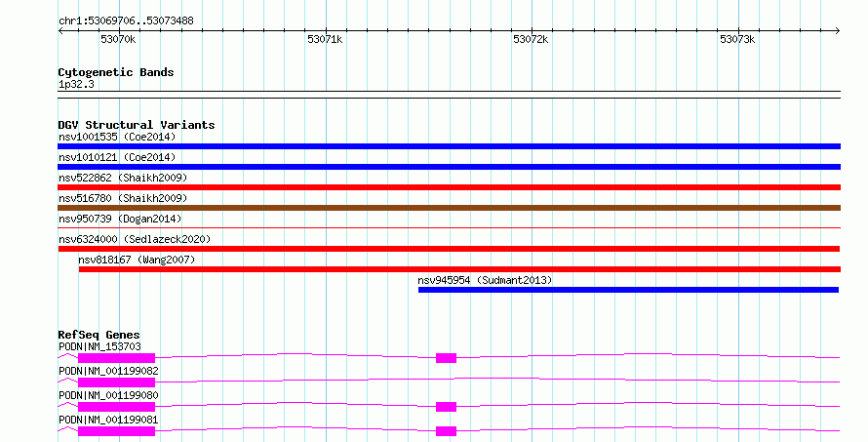This screenshot has height=442, width=868.
Task: Open the nsv522862 (Shaikh2009) label link
Action: click(x=123, y=178)
